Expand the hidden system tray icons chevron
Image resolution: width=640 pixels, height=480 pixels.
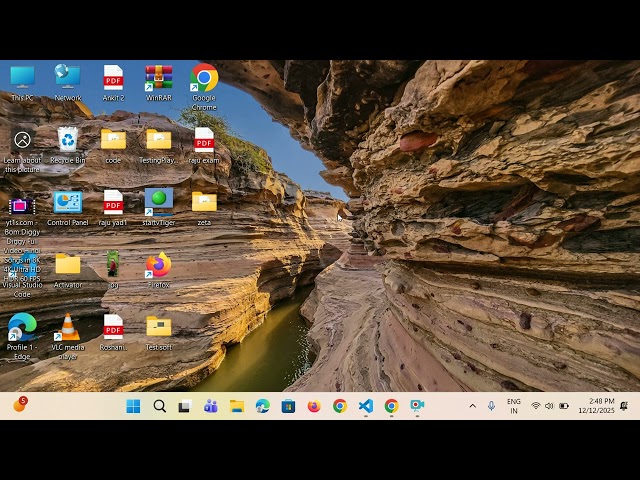pos(473,406)
